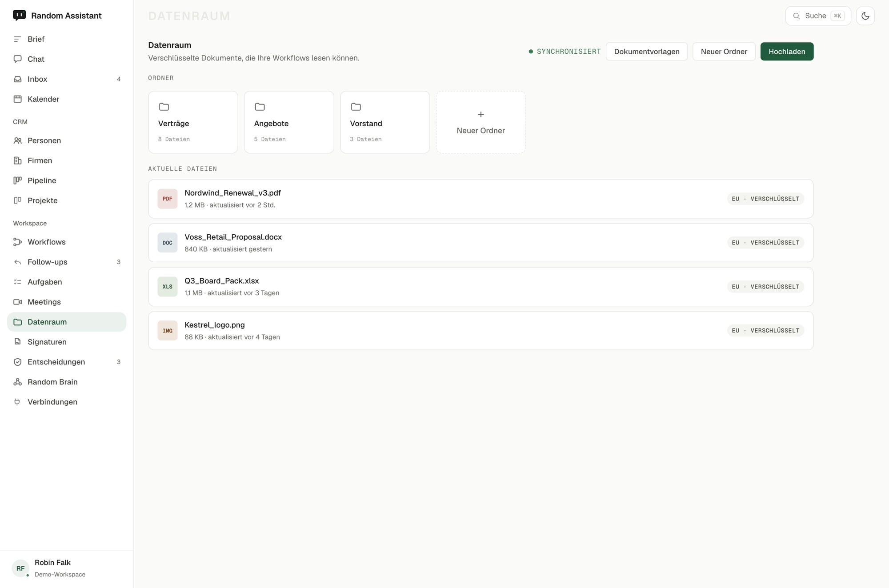The width and height of the screenshot is (889, 588).
Task: Click the Neuer Ordner header button
Action: click(x=724, y=52)
